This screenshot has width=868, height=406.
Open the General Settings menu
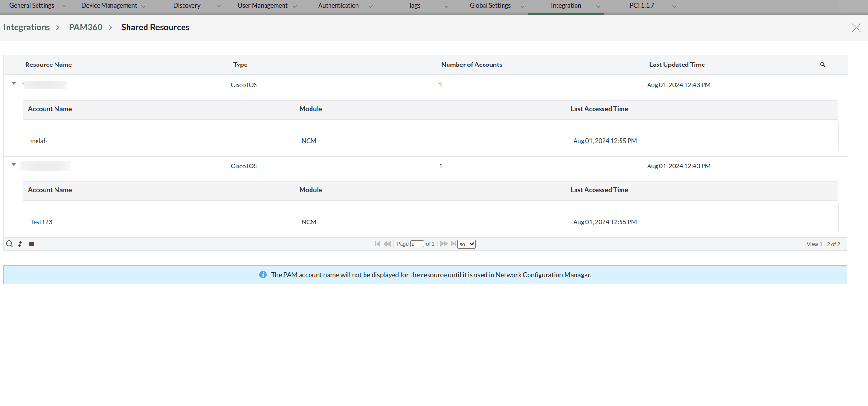click(x=32, y=5)
